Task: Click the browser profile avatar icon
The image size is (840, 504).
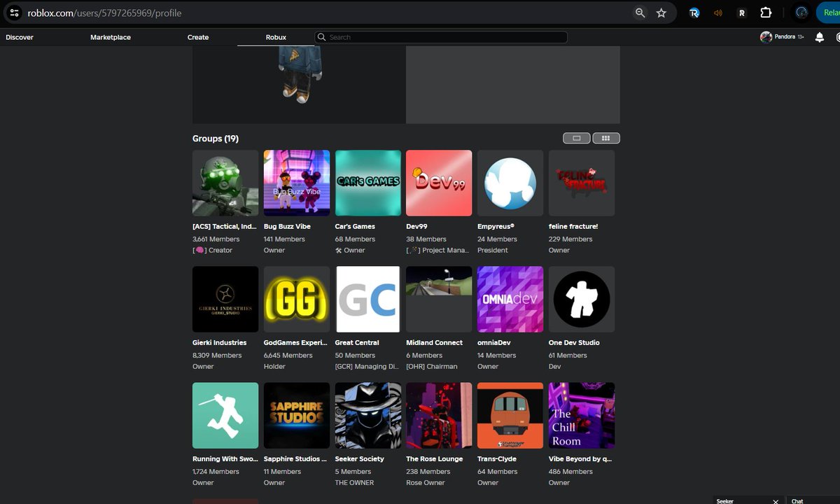Action: click(x=801, y=13)
